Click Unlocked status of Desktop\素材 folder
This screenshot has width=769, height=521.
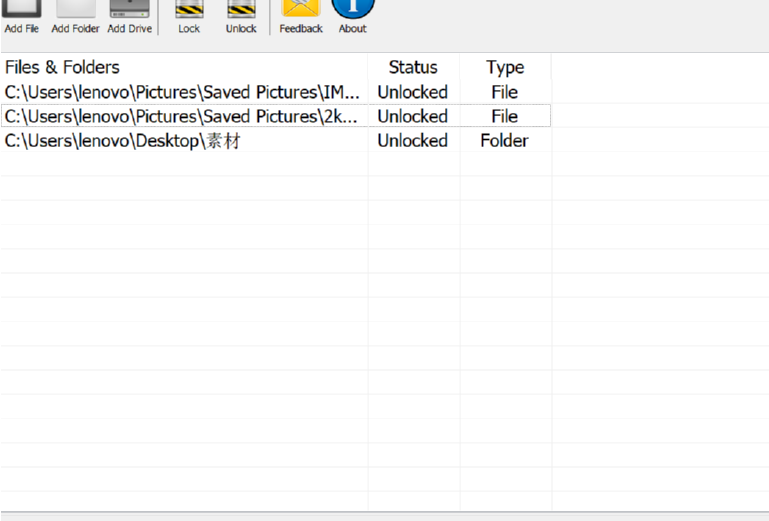pos(412,141)
